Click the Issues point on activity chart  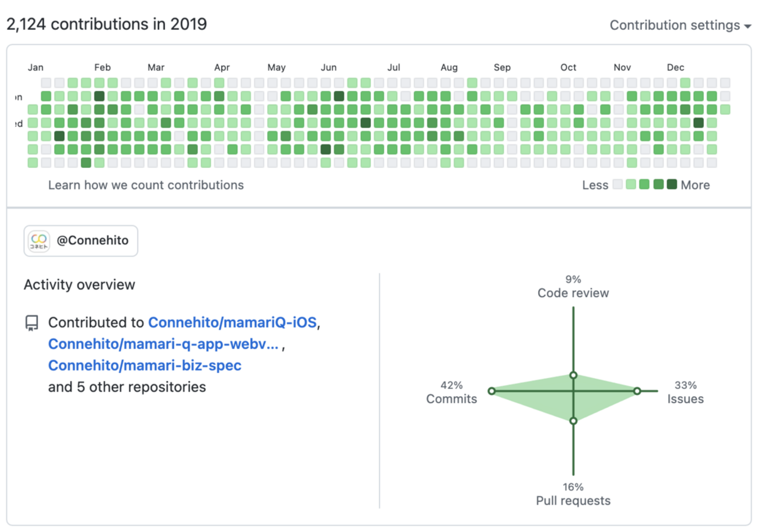pos(637,391)
